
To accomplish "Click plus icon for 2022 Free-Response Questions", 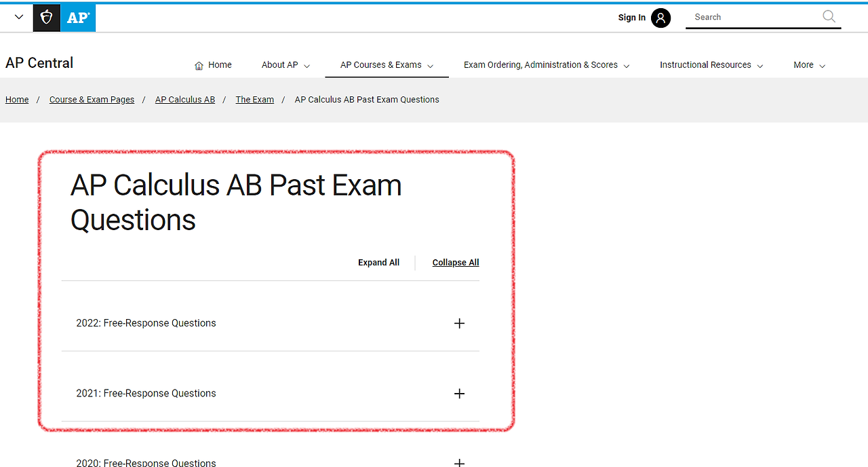I will click(x=459, y=323).
